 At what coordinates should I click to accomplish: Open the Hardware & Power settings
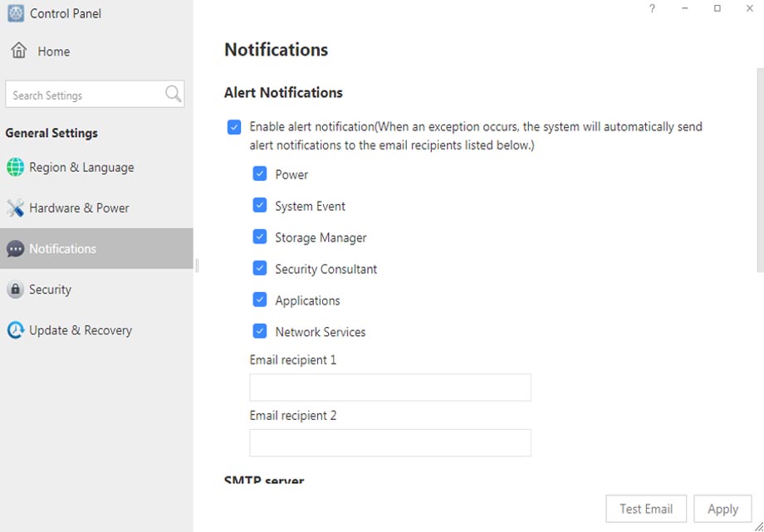[96, 208]
